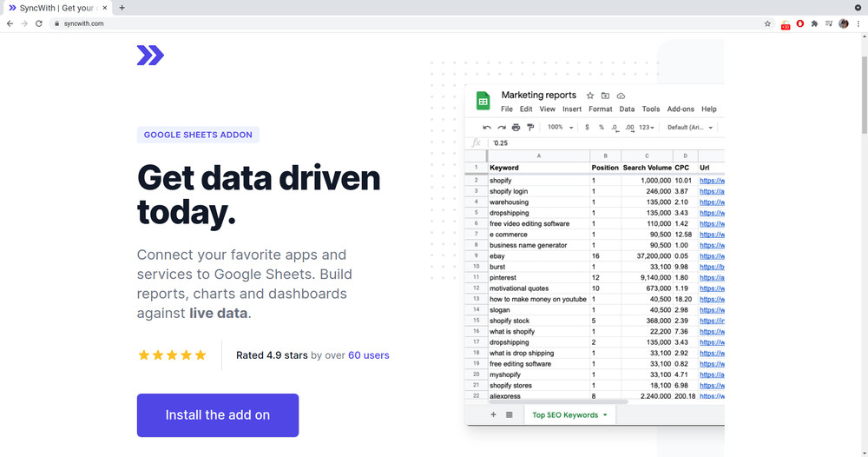The width and height of the screenshot is (868, 457).
Task: Click the site lock icon
Action: (56, 23)
